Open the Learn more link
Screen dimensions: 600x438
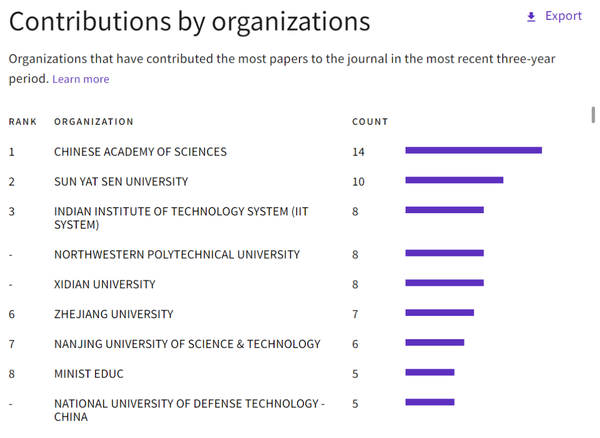pyautogui.click(x=81, y=79)
